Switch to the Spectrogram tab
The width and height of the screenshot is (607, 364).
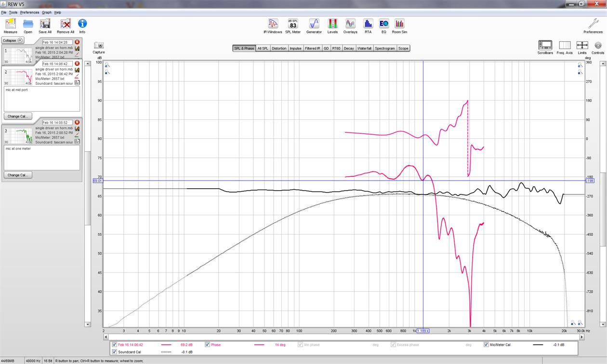click(x=385, y=49)
